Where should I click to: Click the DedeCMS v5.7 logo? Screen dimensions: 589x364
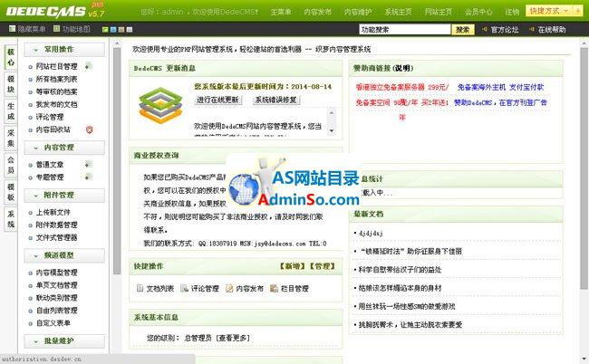(55, 11)
